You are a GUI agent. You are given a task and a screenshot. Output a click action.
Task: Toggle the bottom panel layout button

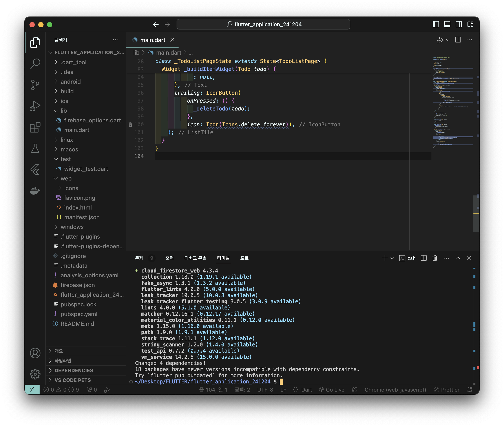coord(447,24)
